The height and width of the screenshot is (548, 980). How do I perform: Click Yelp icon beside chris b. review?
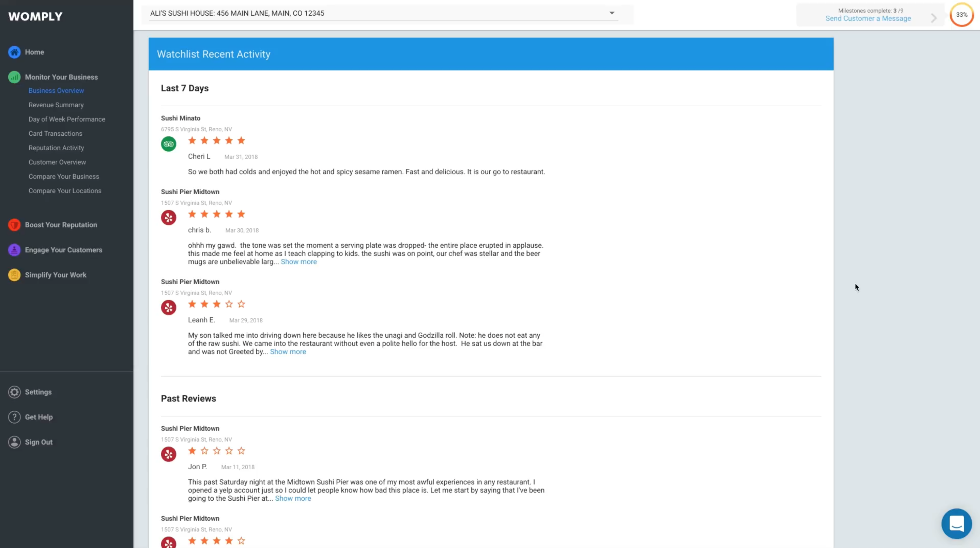(x=169, y=218)
